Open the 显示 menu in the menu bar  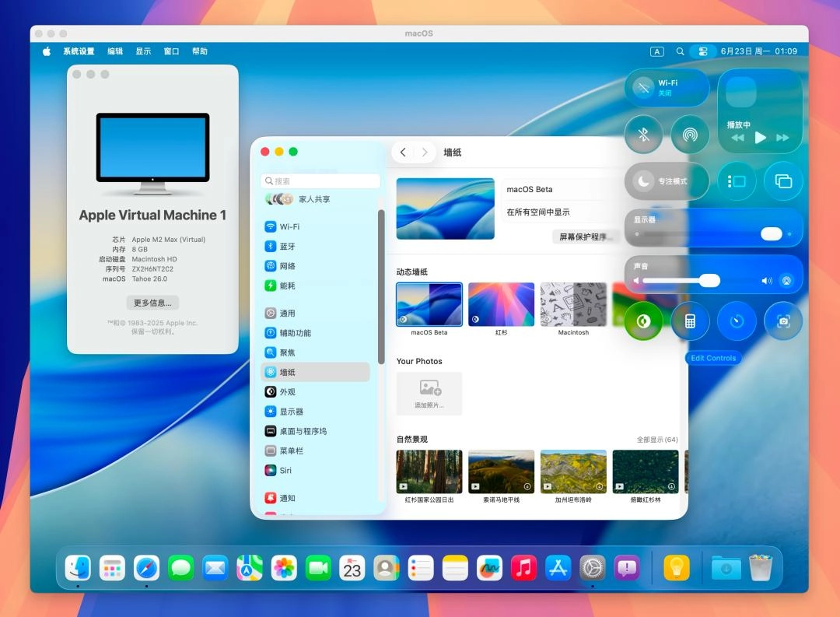143,51
